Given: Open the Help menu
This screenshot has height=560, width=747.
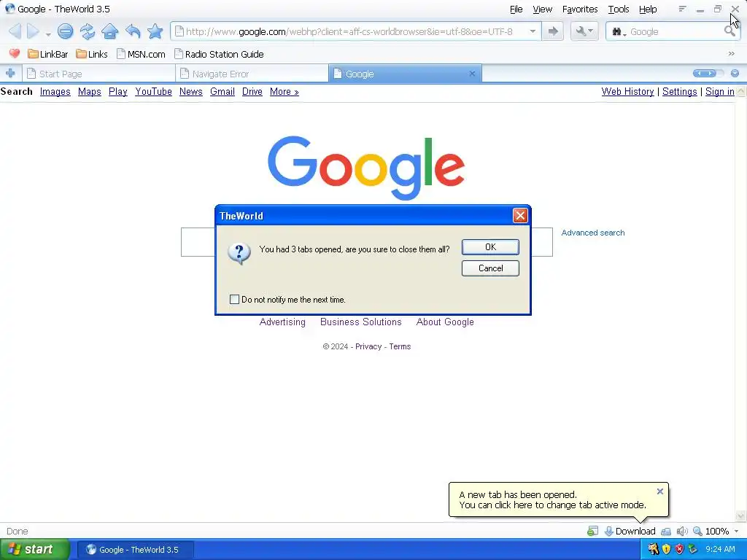Looking at the screenshot, I should 648,9.
